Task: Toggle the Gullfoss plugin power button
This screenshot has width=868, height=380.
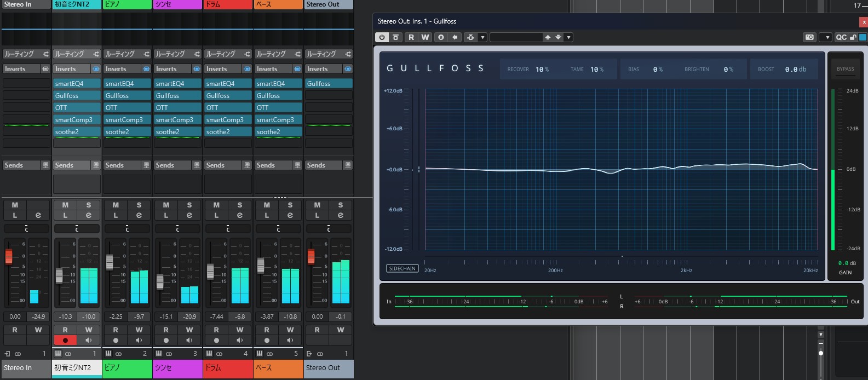Action: 382,37
